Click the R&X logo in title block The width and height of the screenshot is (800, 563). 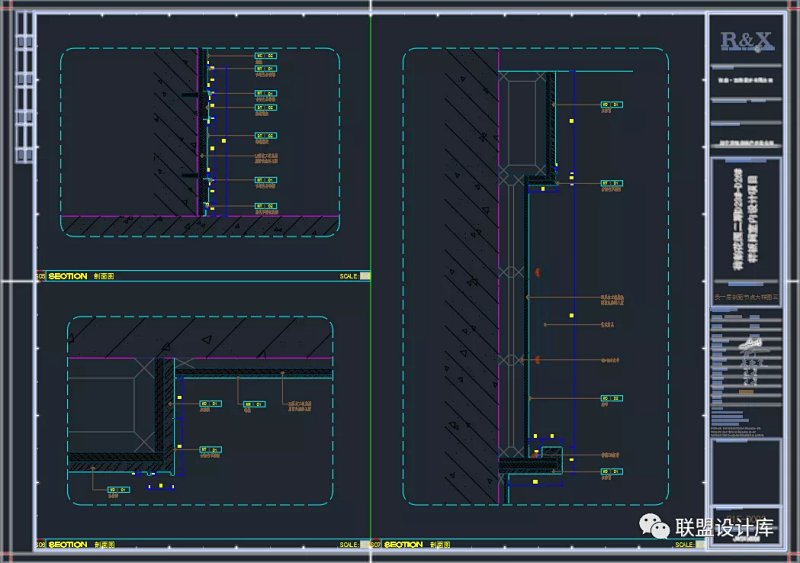[747, 42]
